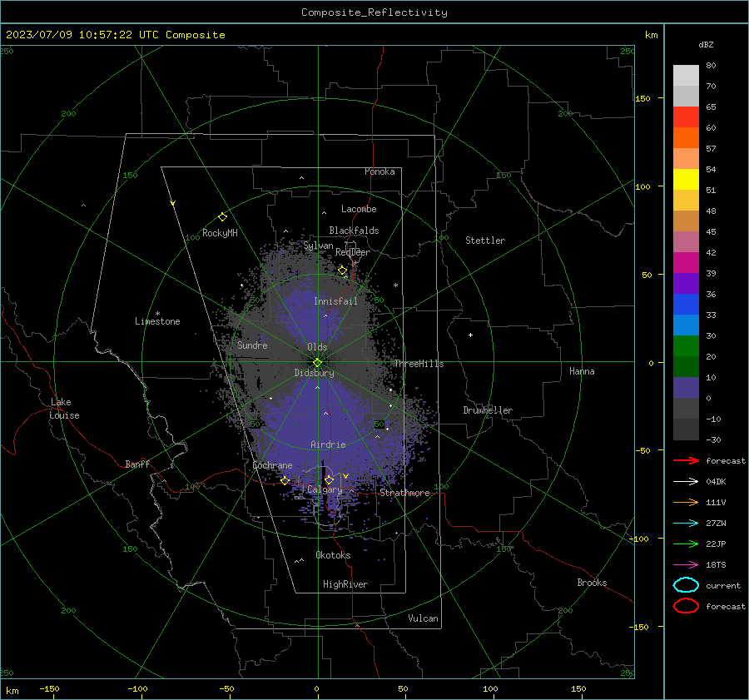Click the red forecast ellipse symbol
The width and height of the screenshot is (749, 700).
click(x=686, y=606)
